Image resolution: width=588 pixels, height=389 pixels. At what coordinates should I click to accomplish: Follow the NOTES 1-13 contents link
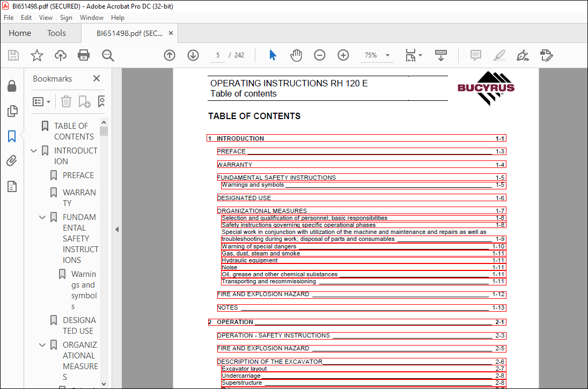tap(362, 307)
